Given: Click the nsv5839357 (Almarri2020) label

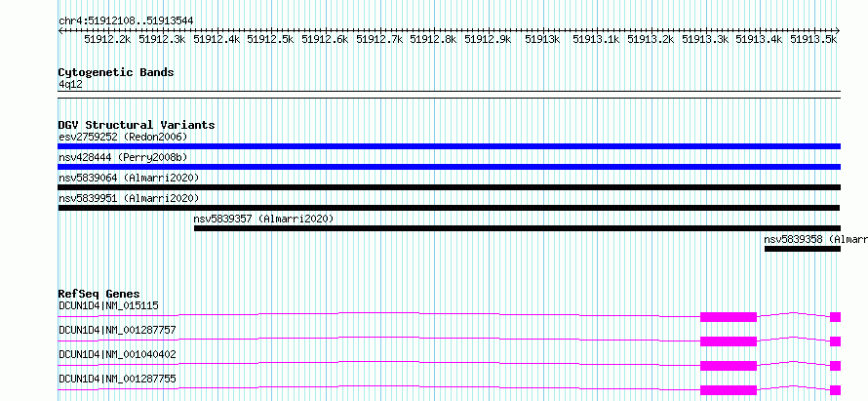Looking at the screenshot, I should click(263, 219).
